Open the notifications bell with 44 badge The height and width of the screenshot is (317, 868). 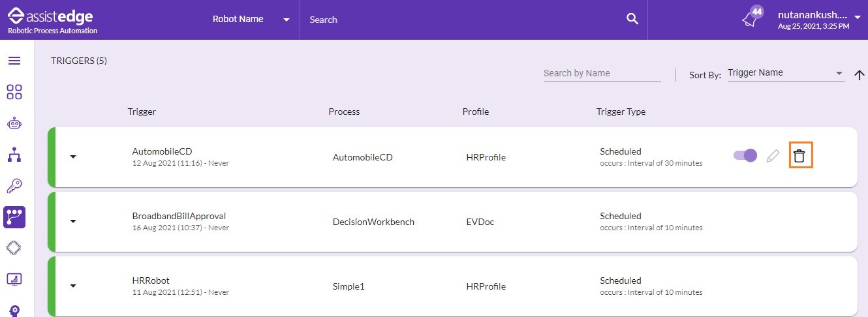tap(752, 18)
